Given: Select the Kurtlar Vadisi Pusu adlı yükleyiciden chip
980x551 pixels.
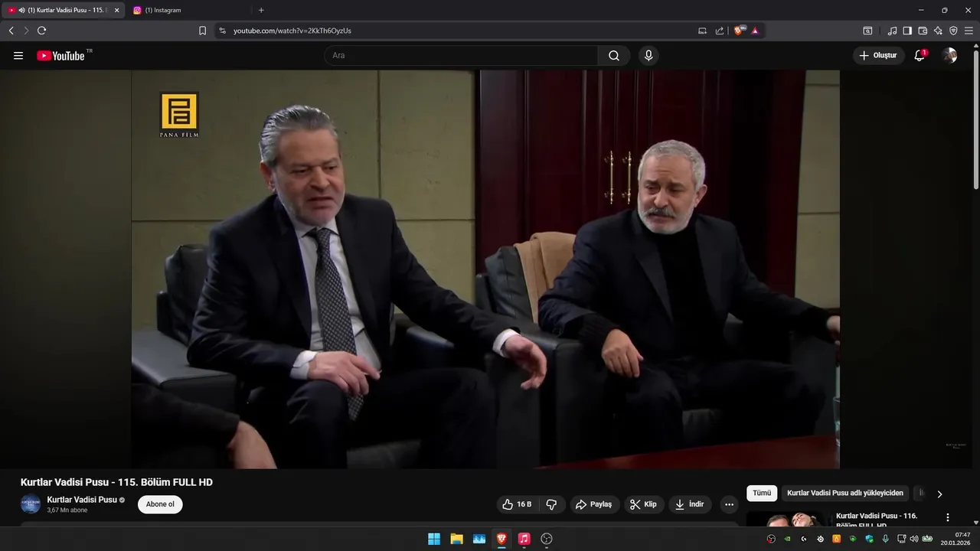Looking at the screenshot, I should coord(845,494).
